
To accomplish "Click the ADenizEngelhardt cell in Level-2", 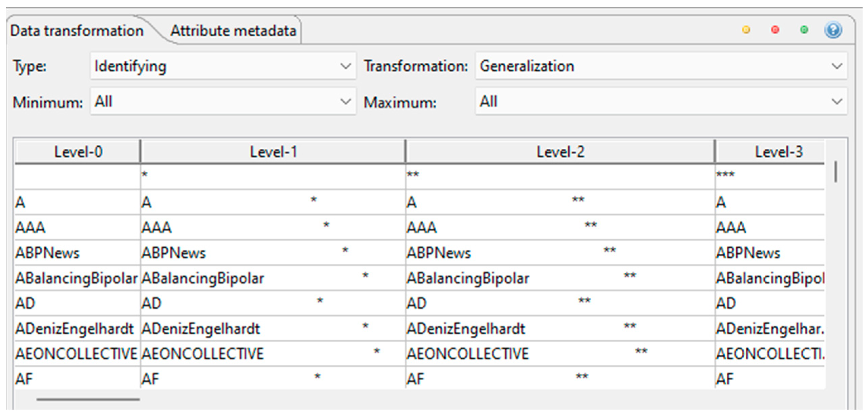I will point(466,329).
